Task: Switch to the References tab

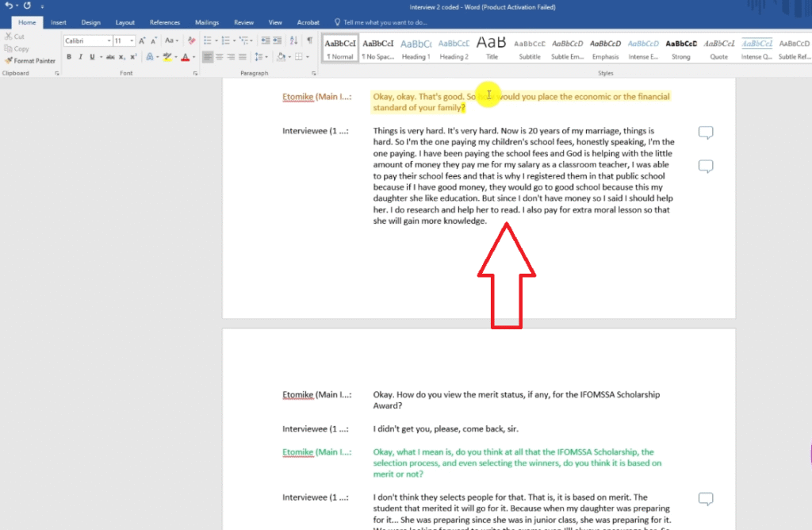Action: click(x=164, y=22)
